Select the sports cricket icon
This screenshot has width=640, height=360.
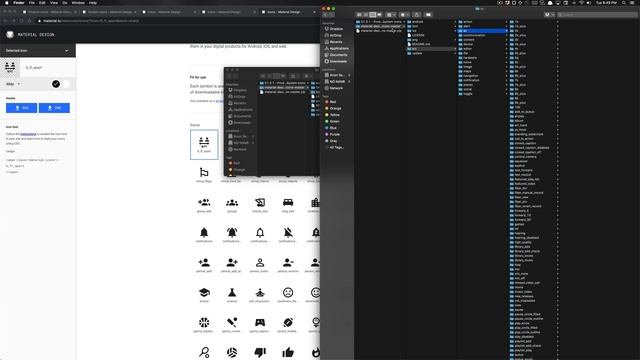coord(232,322)
